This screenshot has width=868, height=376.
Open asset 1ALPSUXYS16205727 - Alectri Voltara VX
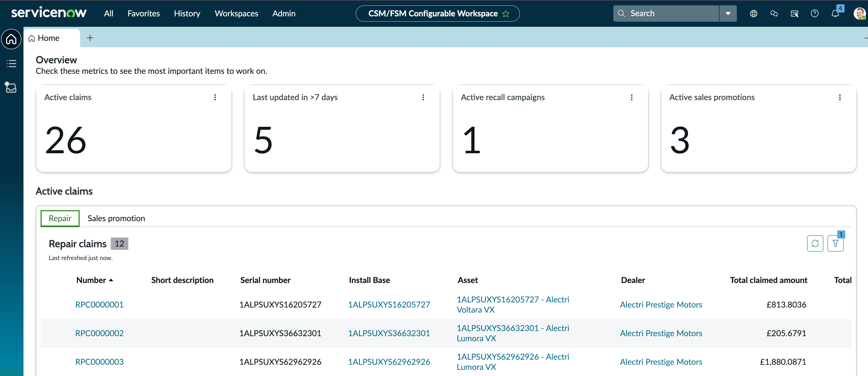click(x=513, y=304)
